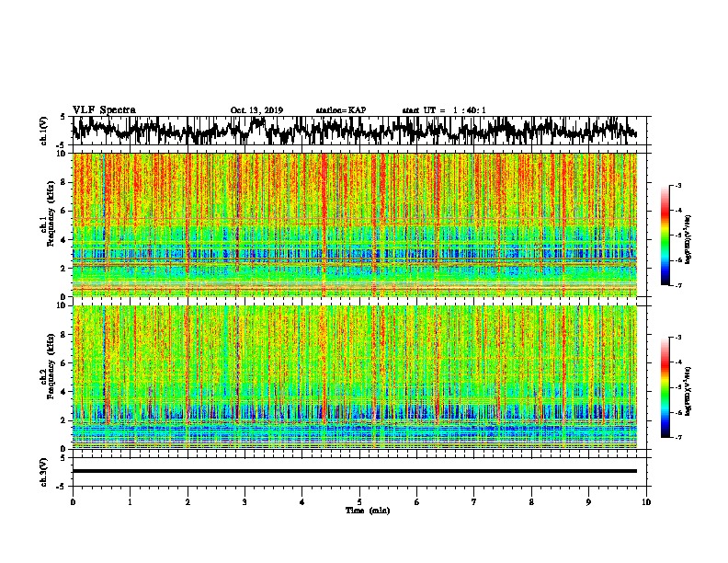
Task: Click the 4 kHz tick of ch.2 spectrogram
Action: click(x=65, y=392)
